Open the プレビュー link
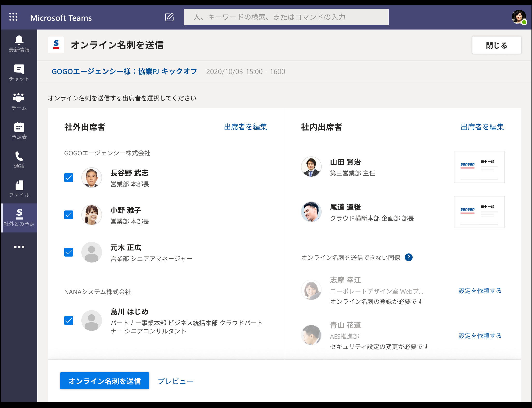Image resolution: width=532 pixels, height=408 pixels. point(175,381)
